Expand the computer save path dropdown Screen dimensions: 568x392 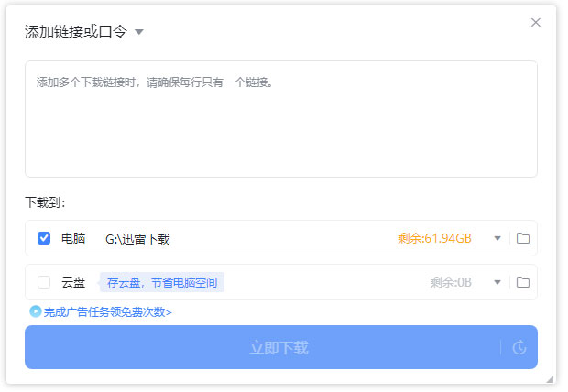[x=497, y=239]
